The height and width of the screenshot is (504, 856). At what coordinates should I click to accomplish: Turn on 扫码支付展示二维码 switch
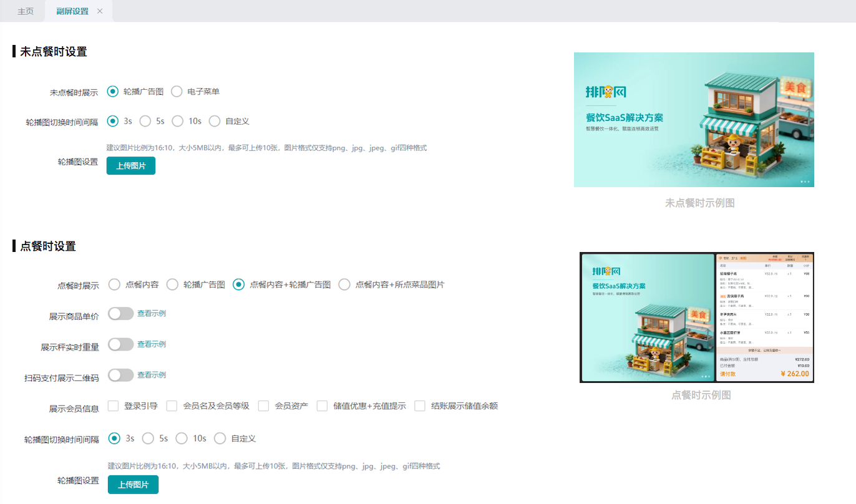click(x=121, y=375)
